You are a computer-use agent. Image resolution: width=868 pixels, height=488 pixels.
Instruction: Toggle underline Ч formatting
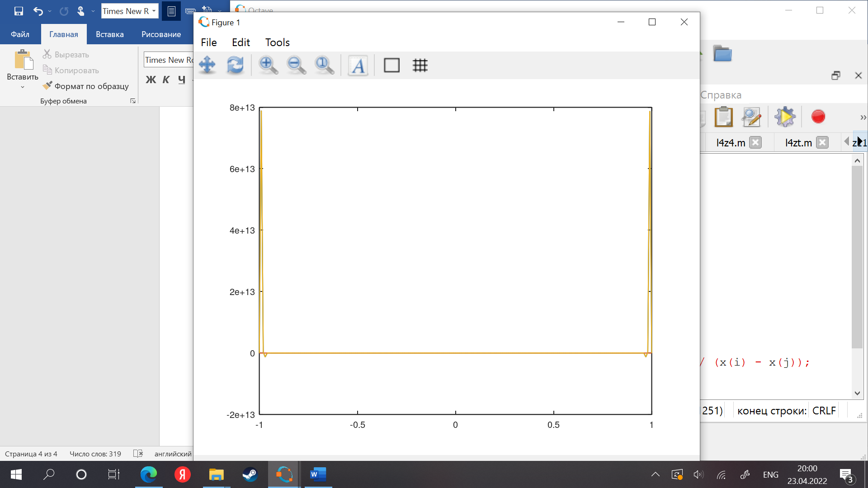[182, 80]
